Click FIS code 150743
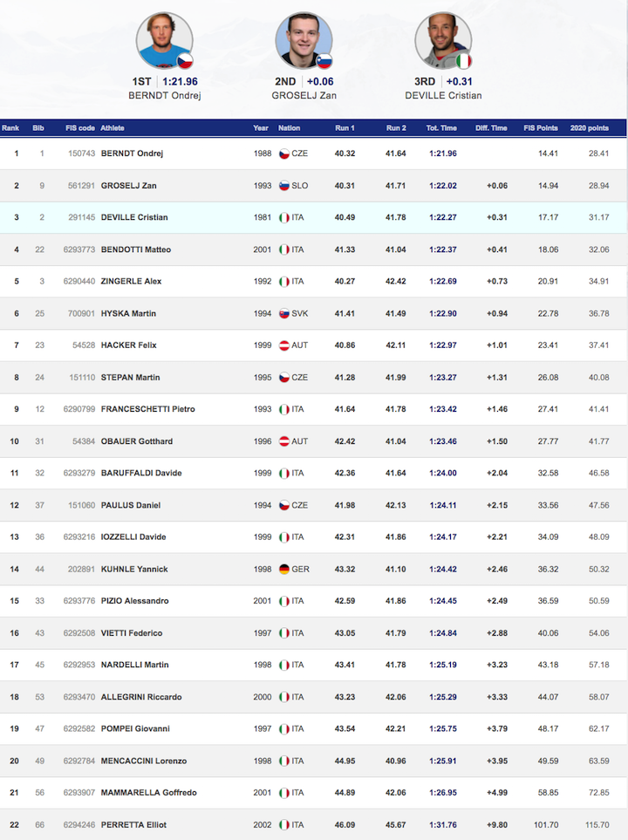 pyautogui.click(x=81, y=154)
